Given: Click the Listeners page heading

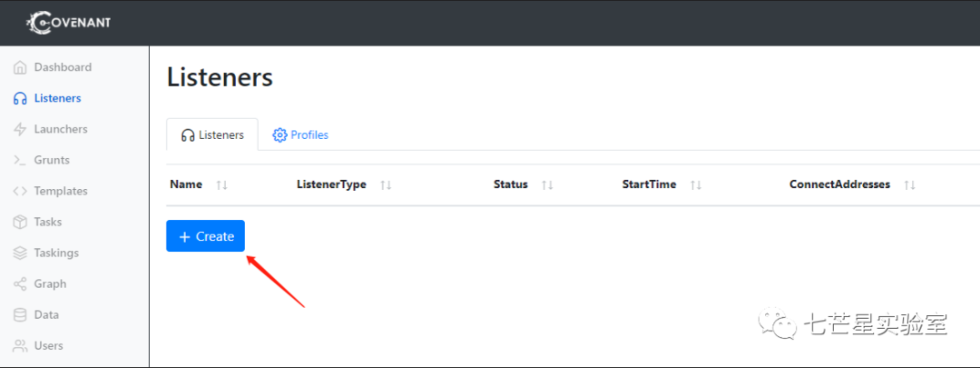Looking at the screenshot, I should (220, 77).
